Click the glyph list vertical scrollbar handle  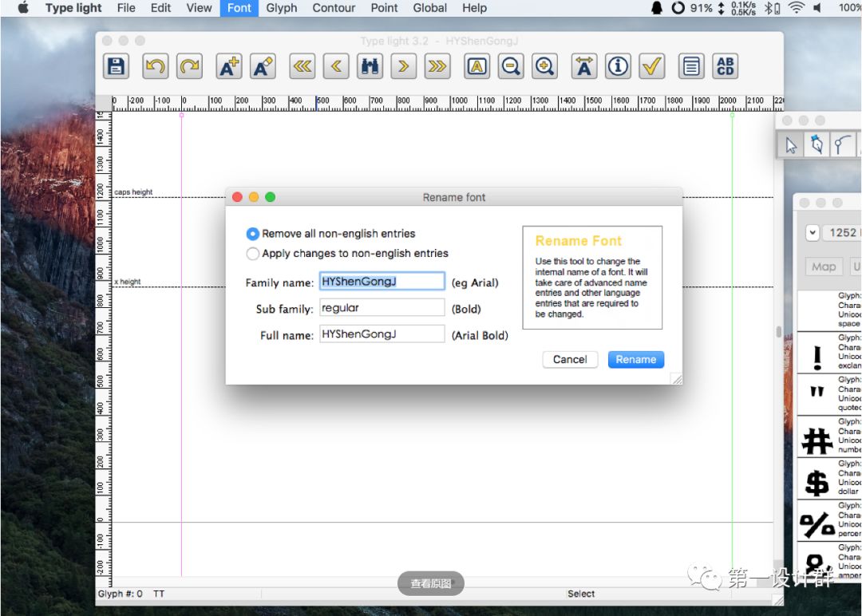tap(778, 332)
